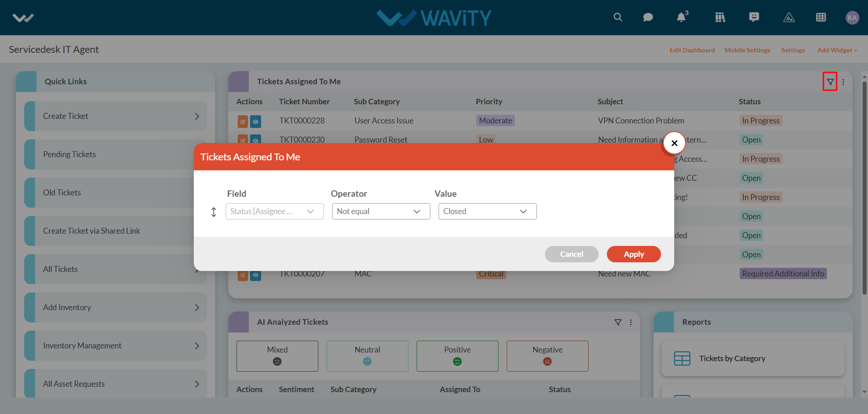Click Edit Dashboard link
The width and height of the screenshot is (868, 414).
pos(692,50)
